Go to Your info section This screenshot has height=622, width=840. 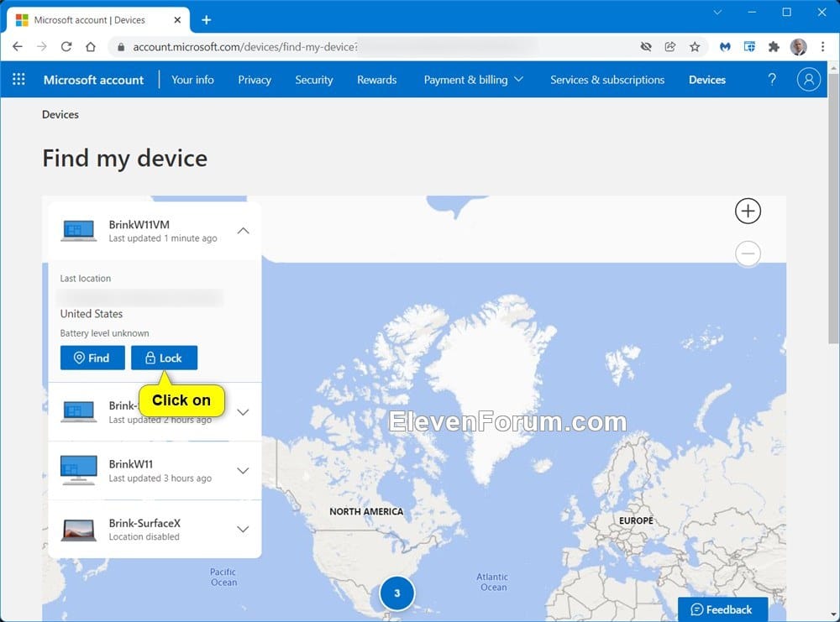[192, 80]
